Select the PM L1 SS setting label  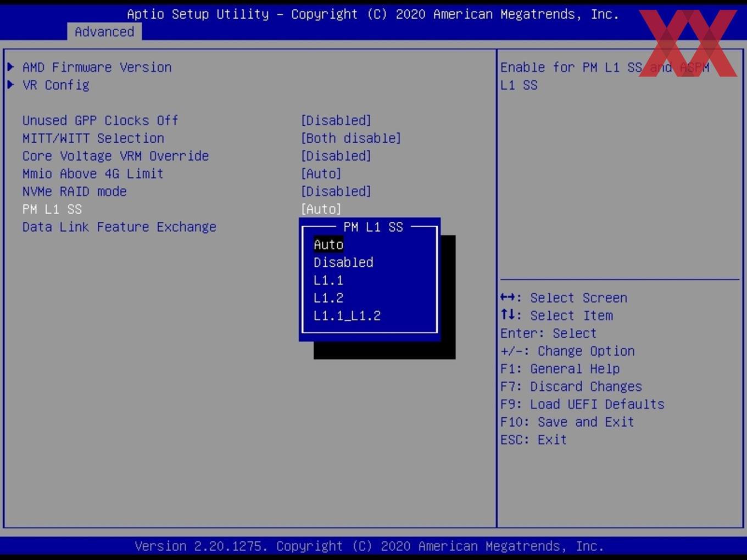coord(52,209)
